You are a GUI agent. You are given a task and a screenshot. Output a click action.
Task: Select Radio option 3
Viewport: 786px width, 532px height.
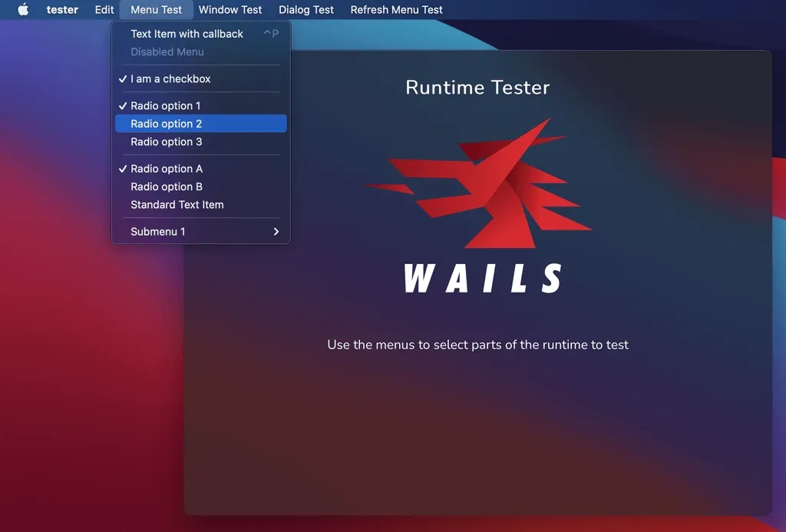click(166, 141)
